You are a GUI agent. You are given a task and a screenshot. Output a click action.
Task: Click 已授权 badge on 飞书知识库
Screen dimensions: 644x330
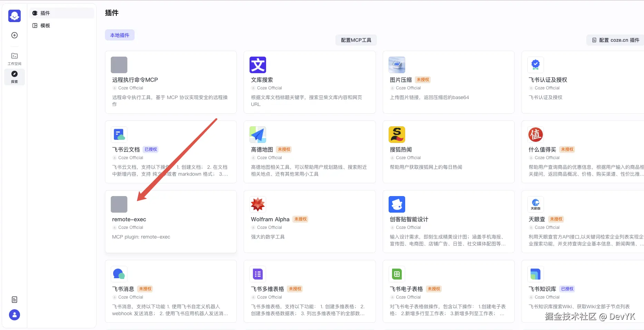(567, 289)
